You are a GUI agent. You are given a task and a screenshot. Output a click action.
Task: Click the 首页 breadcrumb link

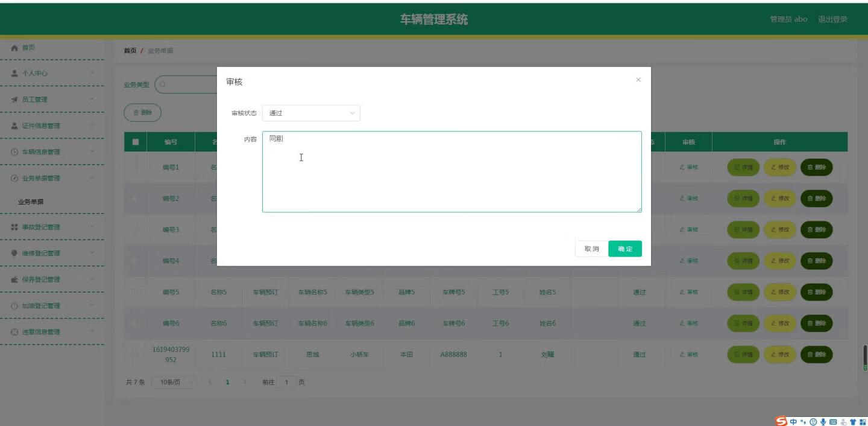point(130,51)
